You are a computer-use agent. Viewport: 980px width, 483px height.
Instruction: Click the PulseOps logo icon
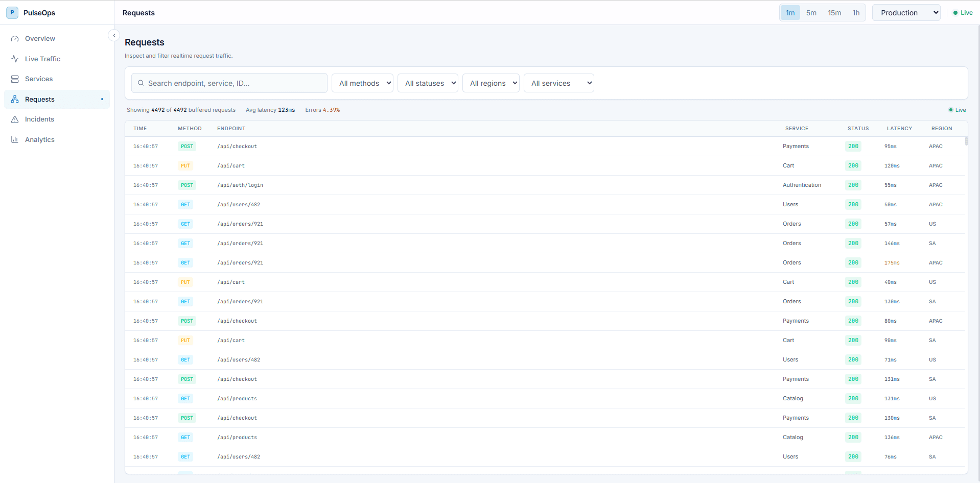[x=12, y=13]
